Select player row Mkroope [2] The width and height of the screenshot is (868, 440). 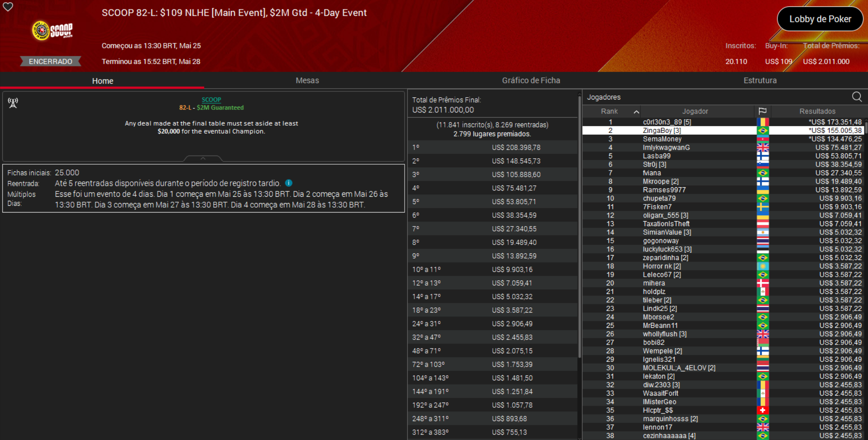(x=723, y=181)
